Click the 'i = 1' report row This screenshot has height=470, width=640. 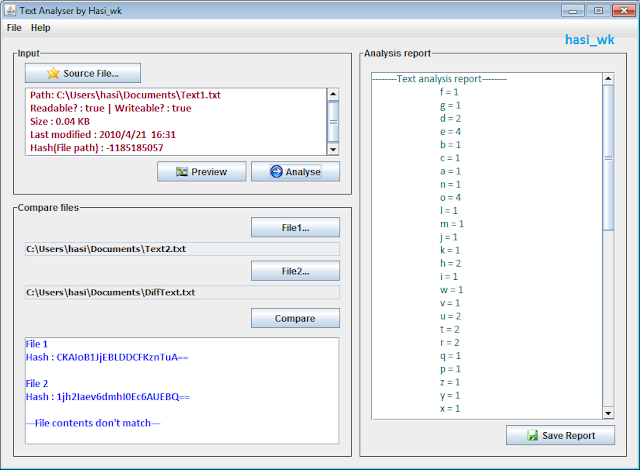[x=449, y=276]
